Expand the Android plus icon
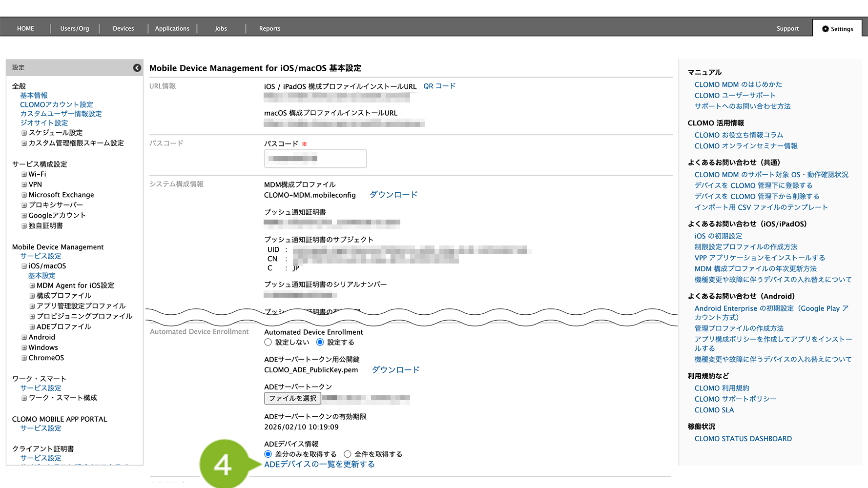Image resolution: width=868 pixels, height=488 pixels. click(24, 337)
